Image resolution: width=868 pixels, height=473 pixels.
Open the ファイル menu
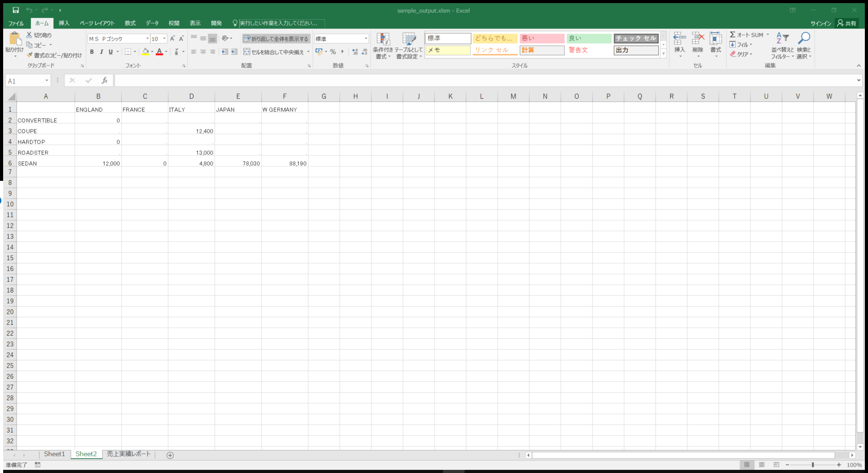[16, 23]
